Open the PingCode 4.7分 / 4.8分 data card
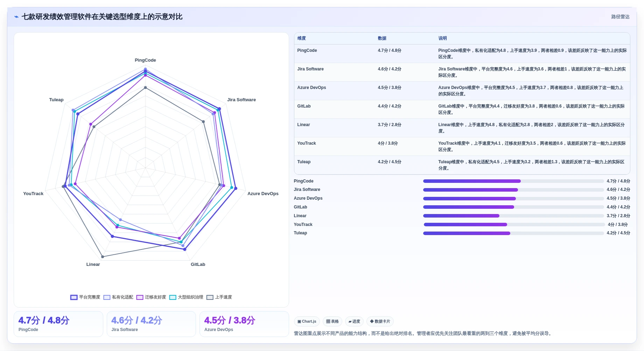This screenshot has height=351, width=644. (x=58, y=324)
